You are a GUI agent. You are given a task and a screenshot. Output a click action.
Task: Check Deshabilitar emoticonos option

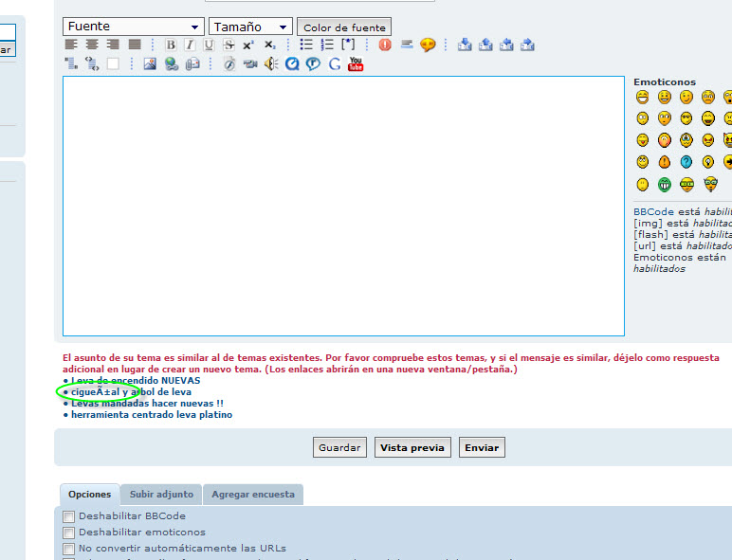coord(68,533)
